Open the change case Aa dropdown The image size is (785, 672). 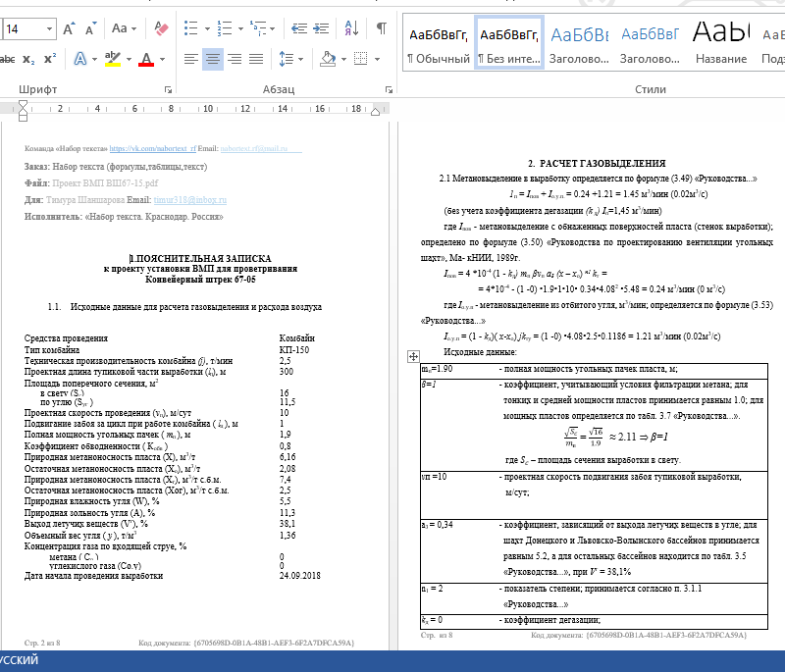(125, 28)
